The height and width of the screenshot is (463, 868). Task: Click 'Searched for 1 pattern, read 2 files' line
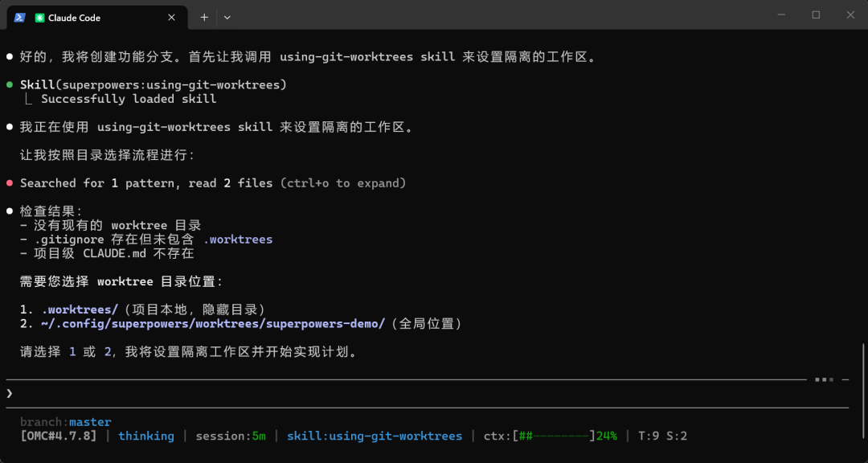tap(146, 182)
